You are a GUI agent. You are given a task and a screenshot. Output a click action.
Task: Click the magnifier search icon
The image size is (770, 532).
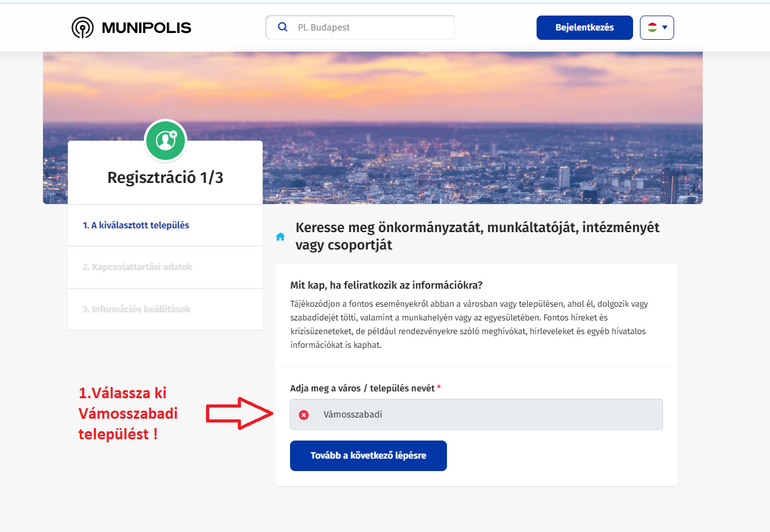pos(283,27)
